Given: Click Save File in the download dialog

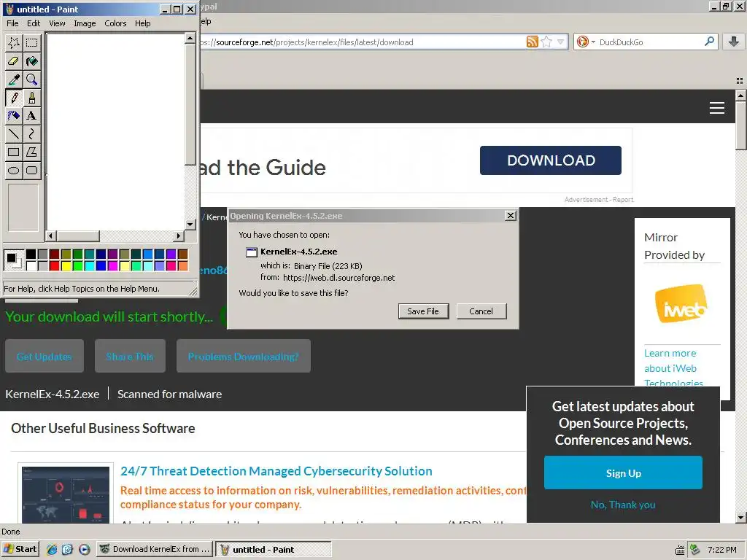Looking at the screenshot, I should click(x=423, y=311).
